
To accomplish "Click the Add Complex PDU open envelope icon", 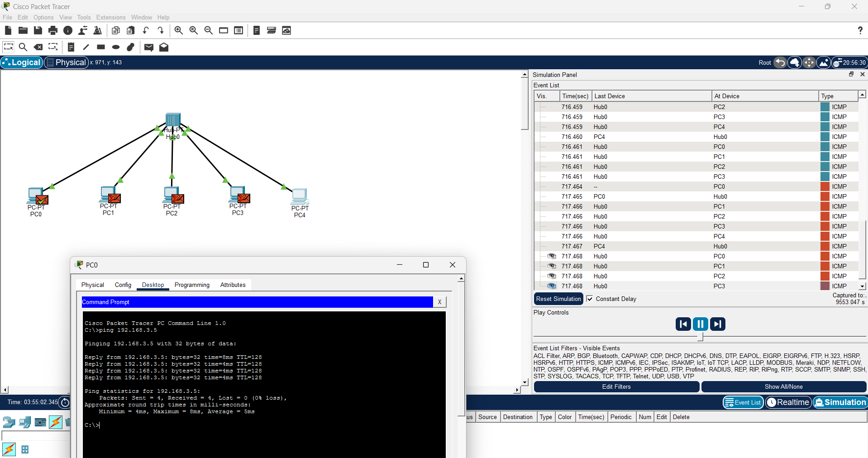I will pyautogui.click(x=164, y=47).
